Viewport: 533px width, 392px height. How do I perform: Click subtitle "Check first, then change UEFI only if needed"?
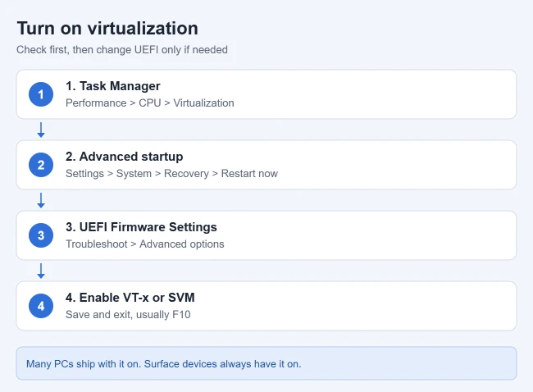tap(122, 50)
